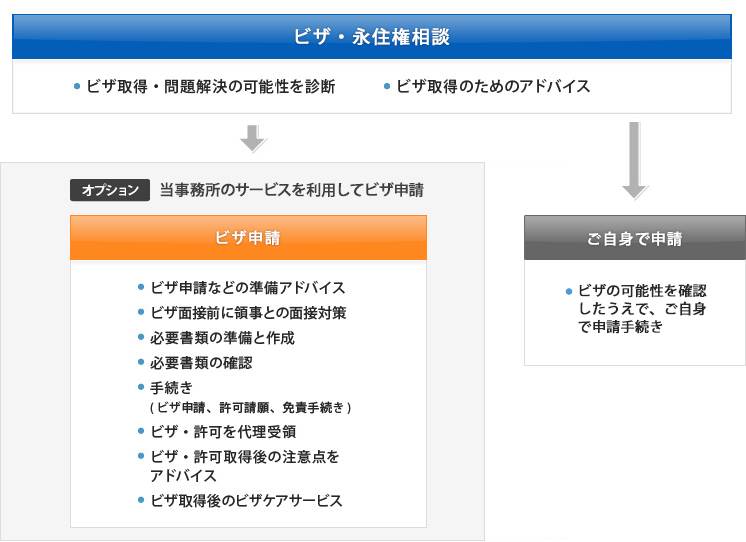746x542 pixels.
Task: Select ビザ取得・問題解決の可能性を診断 bullet text
Action: (x=210, y=87)
